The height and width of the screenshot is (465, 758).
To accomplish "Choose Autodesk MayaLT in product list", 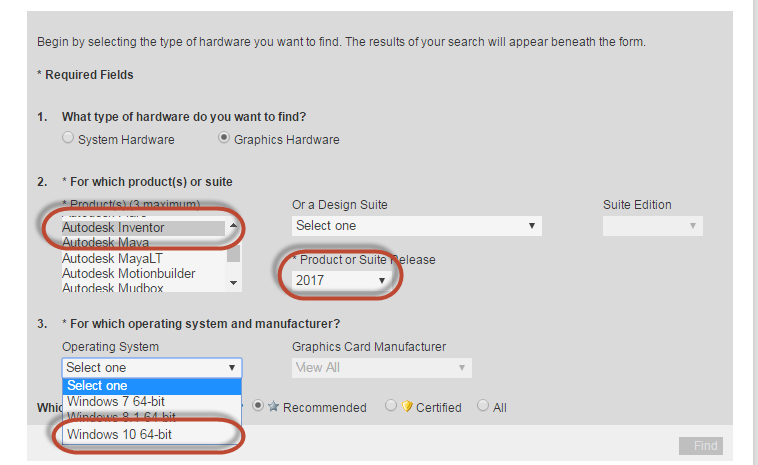I will (143, 258).
